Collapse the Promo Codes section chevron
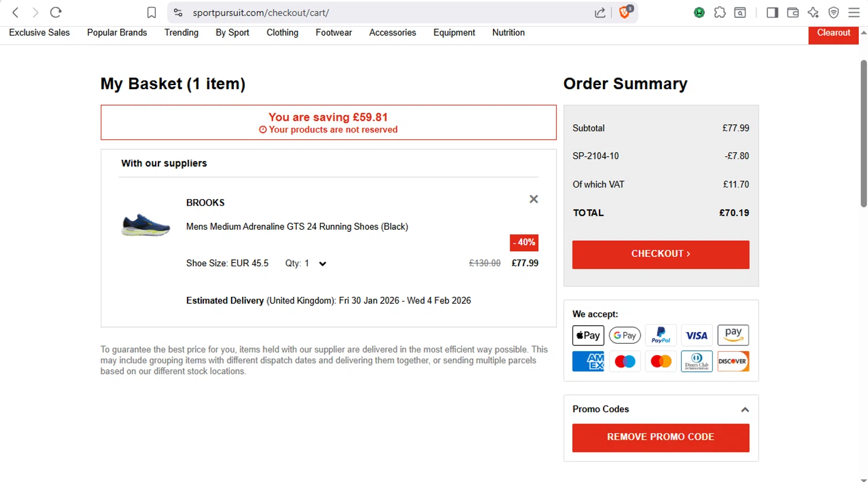The width and height of the screenshot is (868, 482). 745,410
